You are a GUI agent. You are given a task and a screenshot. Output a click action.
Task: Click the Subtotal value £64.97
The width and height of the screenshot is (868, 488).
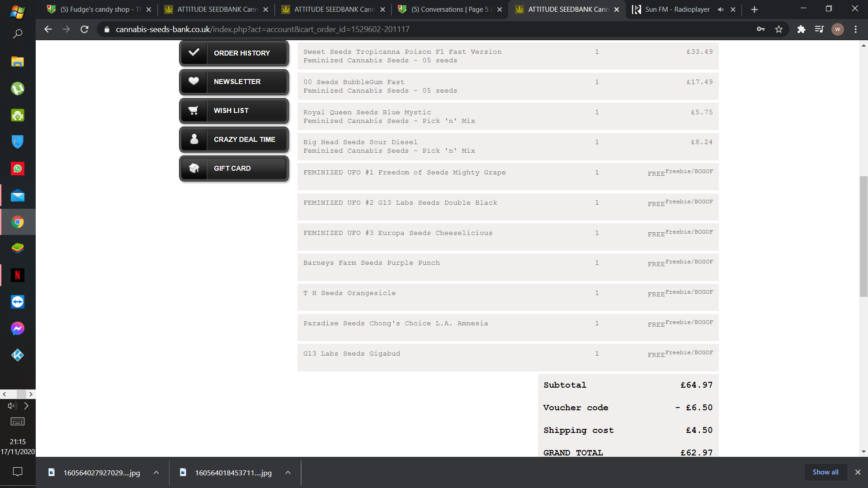[x=697, y=385]
